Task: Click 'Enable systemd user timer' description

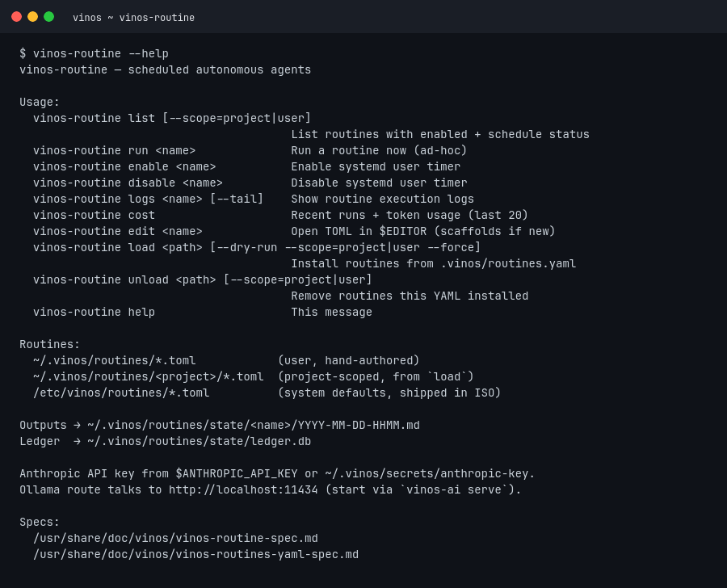Action: coord(376,167)
